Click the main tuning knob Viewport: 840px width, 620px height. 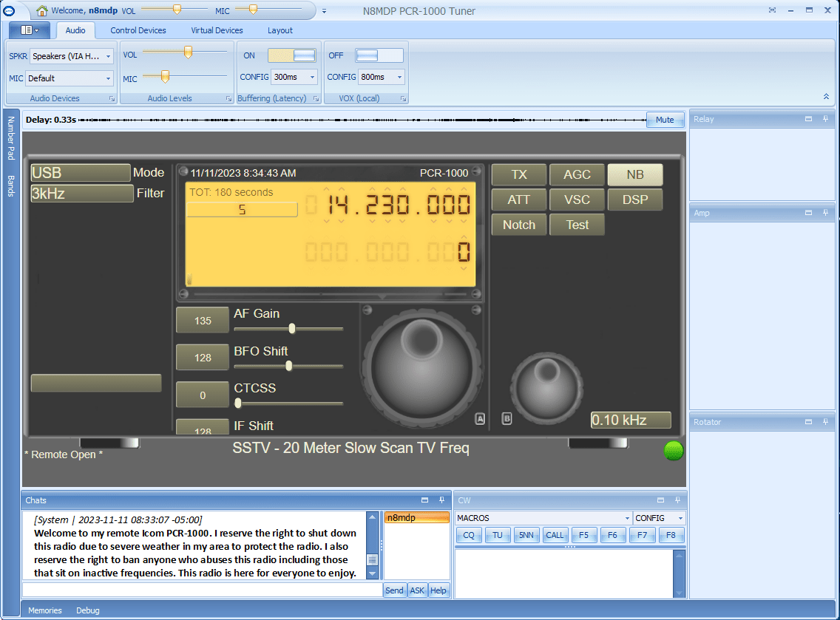(422, 367)
